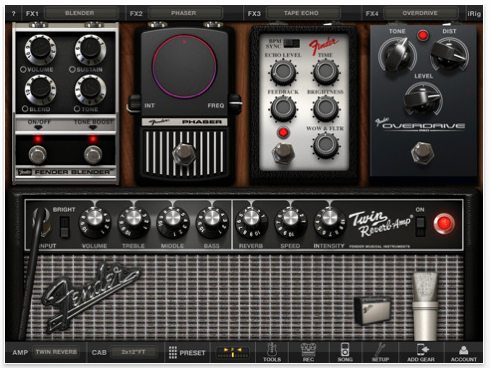Screen dimensions: 490x368
Task: Open the CAB 2x12 selector
Action: coord(133,352)
